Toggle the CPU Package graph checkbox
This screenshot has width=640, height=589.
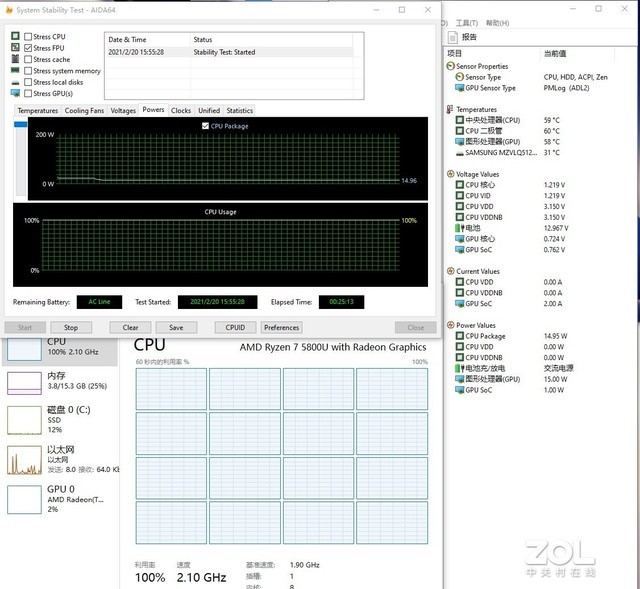(x=205, y=126)
